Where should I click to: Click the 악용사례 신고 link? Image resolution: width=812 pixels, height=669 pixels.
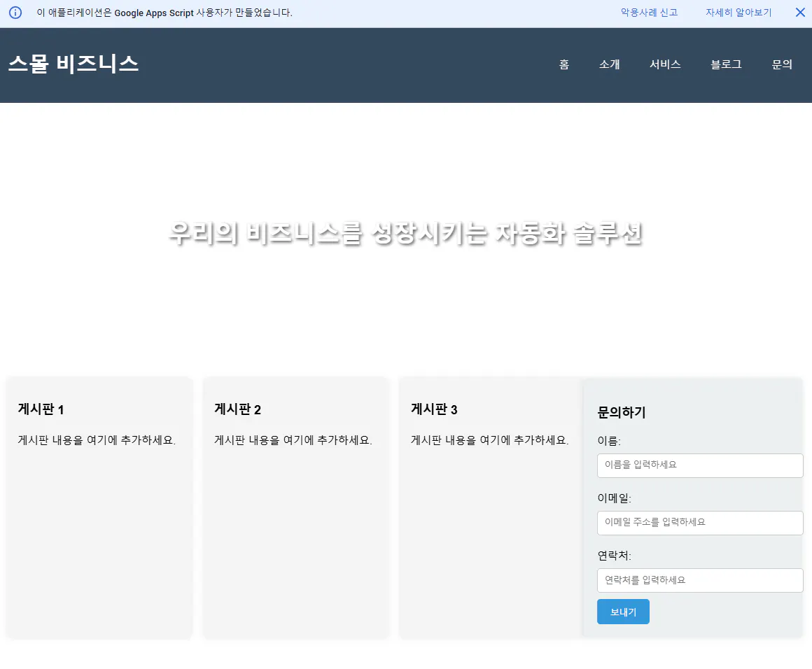(x=648, y=12)
